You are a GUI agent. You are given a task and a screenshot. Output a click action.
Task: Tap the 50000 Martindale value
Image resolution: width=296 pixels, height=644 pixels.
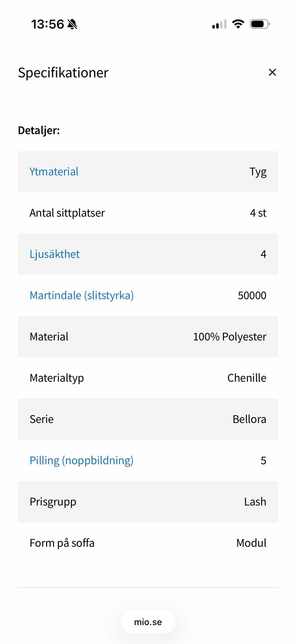point(252,295)
